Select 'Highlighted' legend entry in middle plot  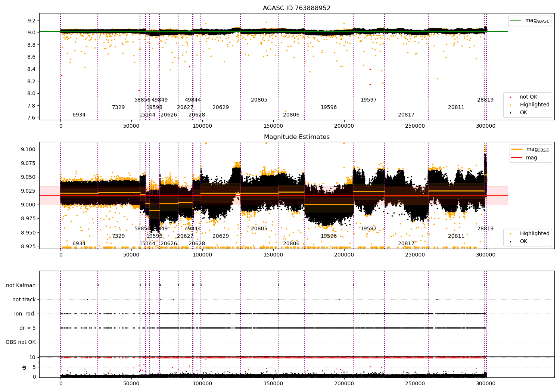coord(534,234)
